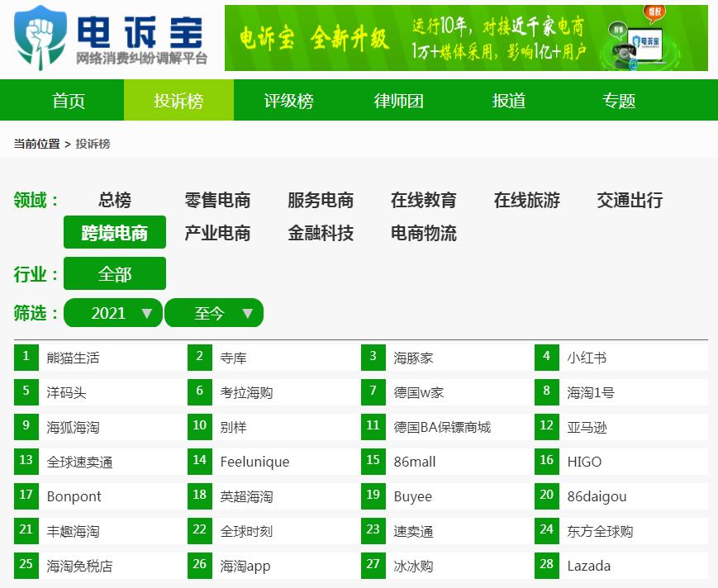Open the 专题 navigation tab
The image size is (718, 588).
coord(617,101)
